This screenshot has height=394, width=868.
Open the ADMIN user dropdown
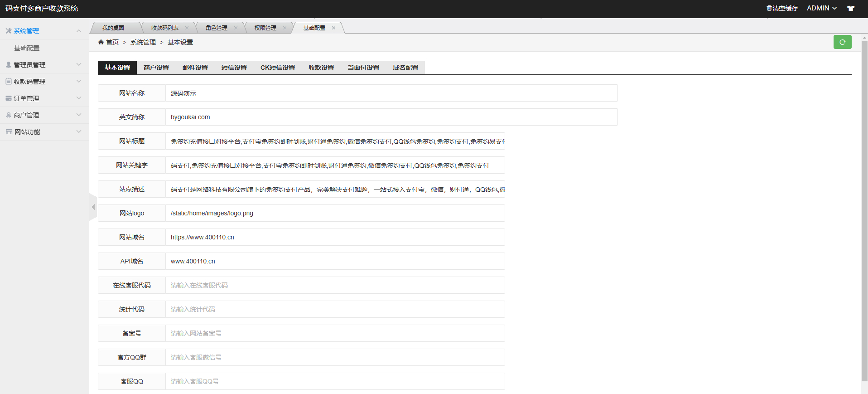coord(821,8)
